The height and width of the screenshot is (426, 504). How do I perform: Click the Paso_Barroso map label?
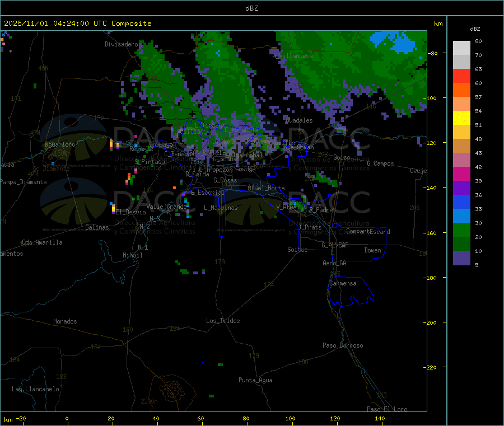[x=343, y=346]
